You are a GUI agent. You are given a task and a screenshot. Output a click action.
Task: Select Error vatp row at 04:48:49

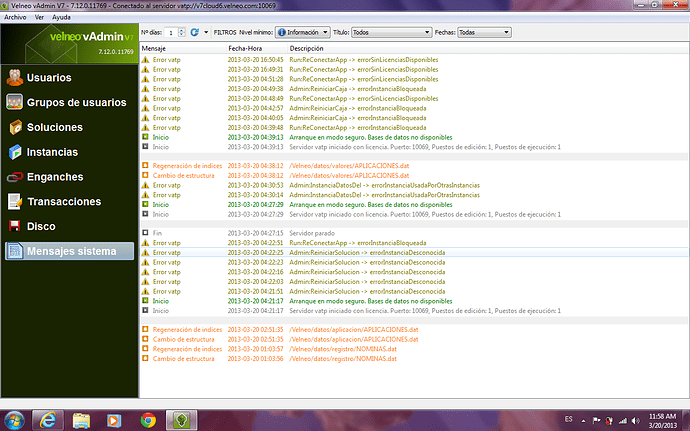tap(414, 98)
